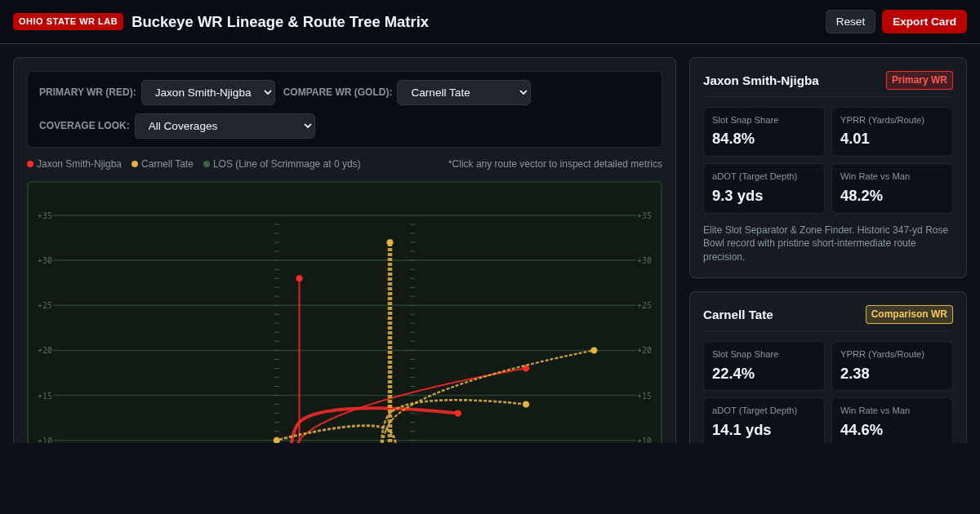Open the Primary WR dropdown
The width and height of the screenshot is (980, 514).
(208, 92)
